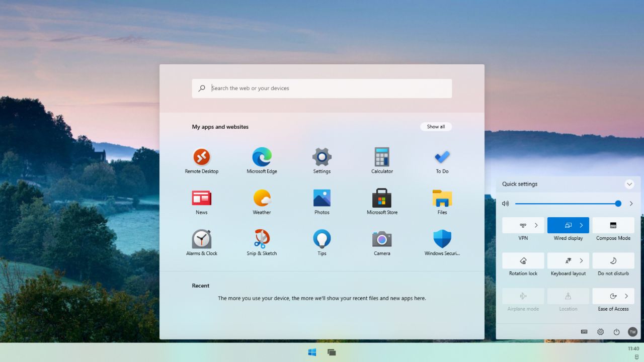Click the recent files hint message

point(322,298)
